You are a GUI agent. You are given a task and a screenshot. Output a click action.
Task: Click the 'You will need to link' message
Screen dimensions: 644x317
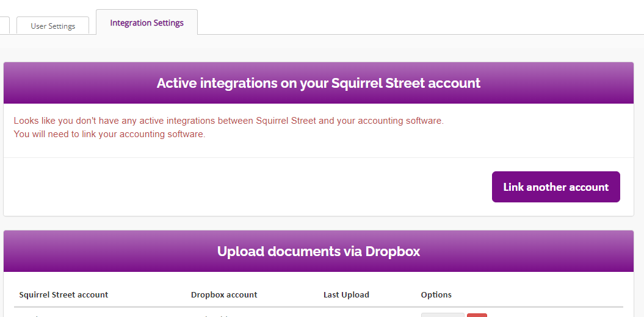coord(109,134)
